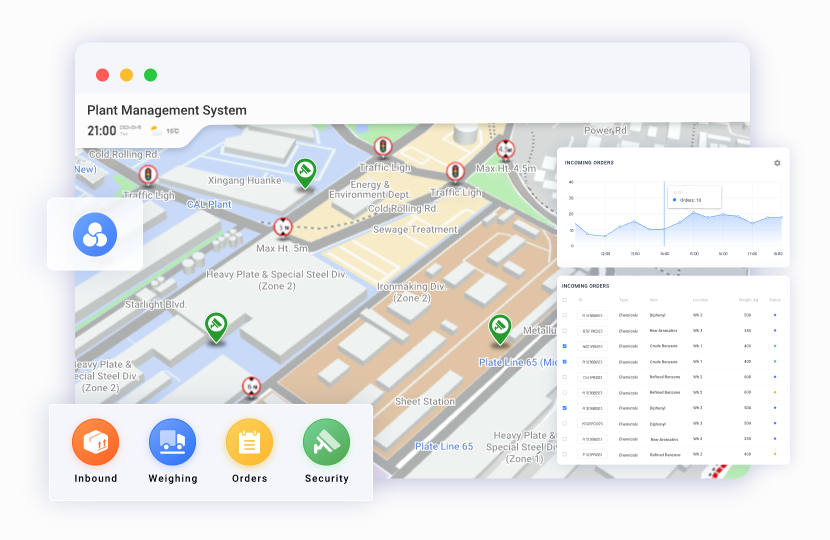
Task: Select camera pin near Xingang Huanke
Action: click(x=305, y=172)
